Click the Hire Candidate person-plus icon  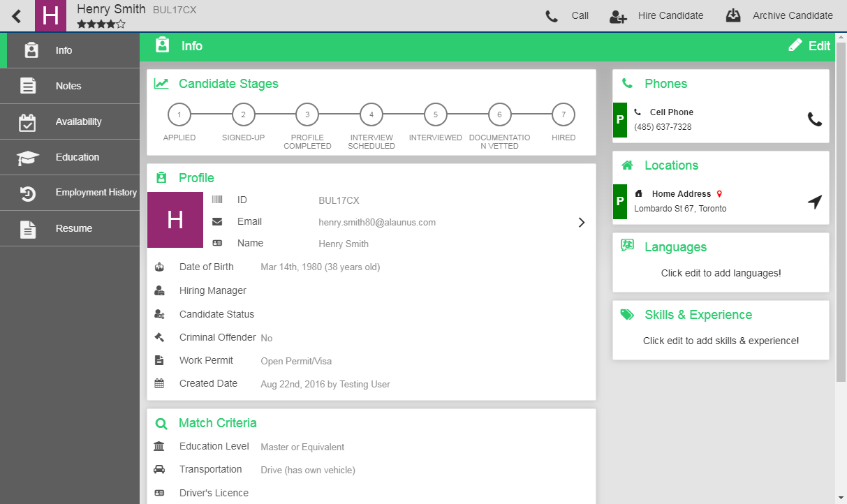point(618,16)
